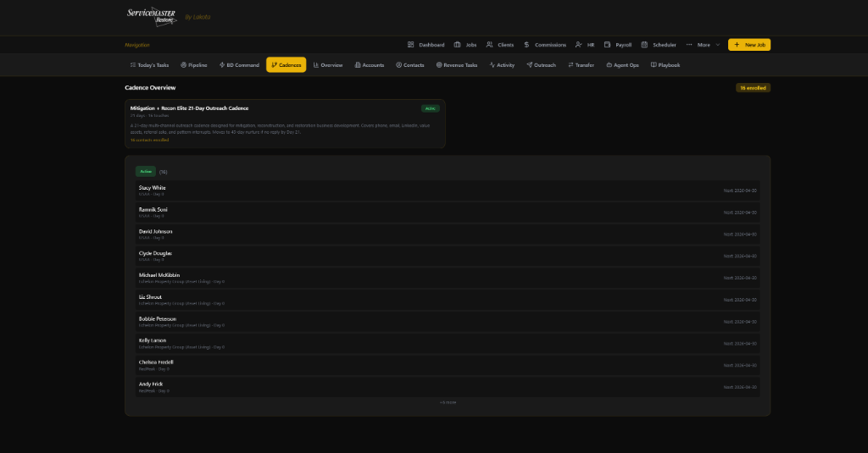The width and height of the screenshot is (868, 453).
Task: Click the Transfer arrows icon
Action: pos(570,64)
